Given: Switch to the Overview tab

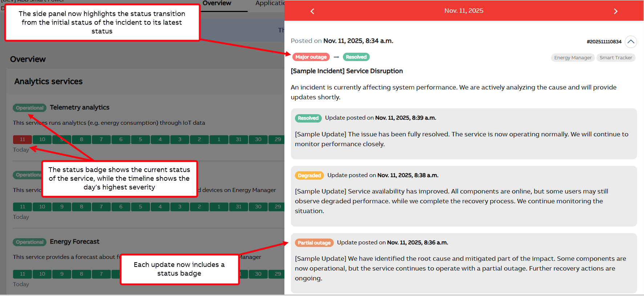Looking at the screenshot, I should click(217, 4).
